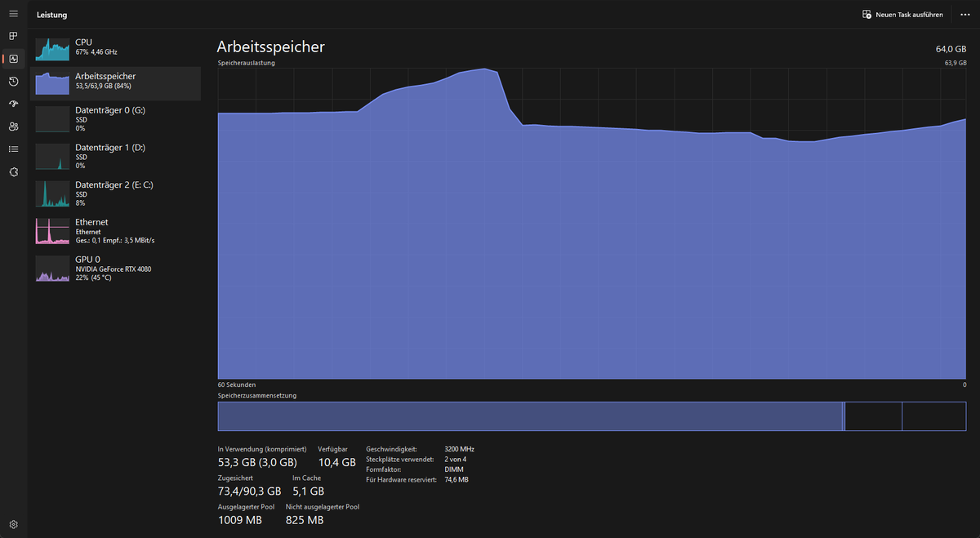Select Datenträger 1 (D:) entry
The height and width of the screenshot is (538, 980).
(x=115, y=156)
